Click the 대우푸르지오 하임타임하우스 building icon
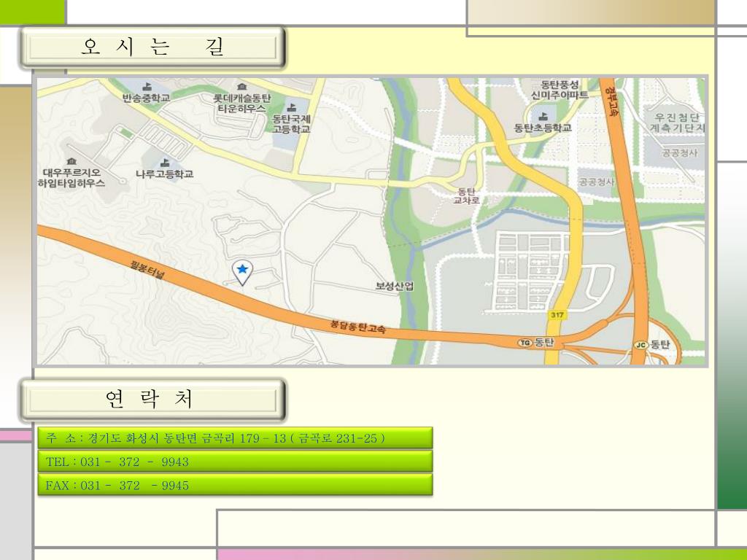Image resolution: width=747 pixels, height=560 pixels. pyautogui.click(x=71, y=161)
